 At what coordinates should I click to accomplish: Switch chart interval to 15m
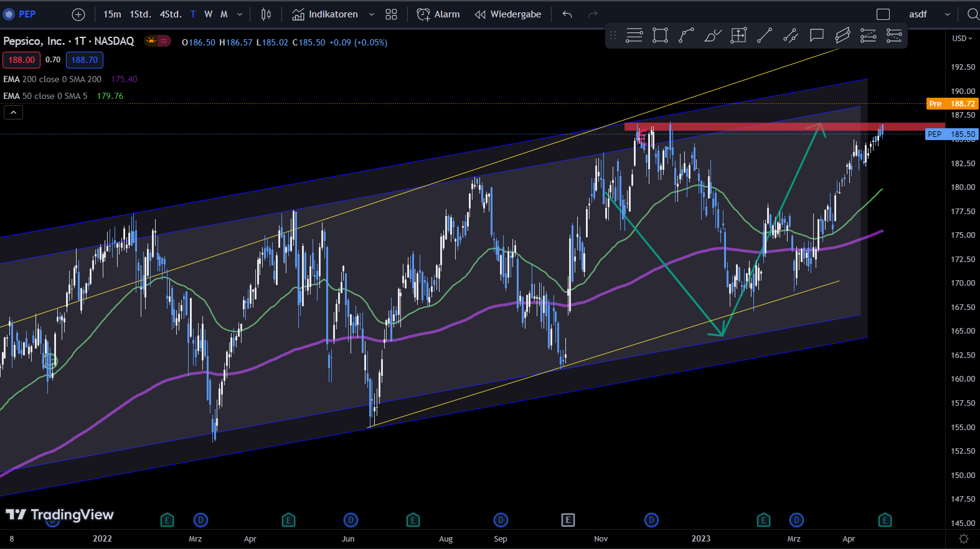tap(112, 14)
